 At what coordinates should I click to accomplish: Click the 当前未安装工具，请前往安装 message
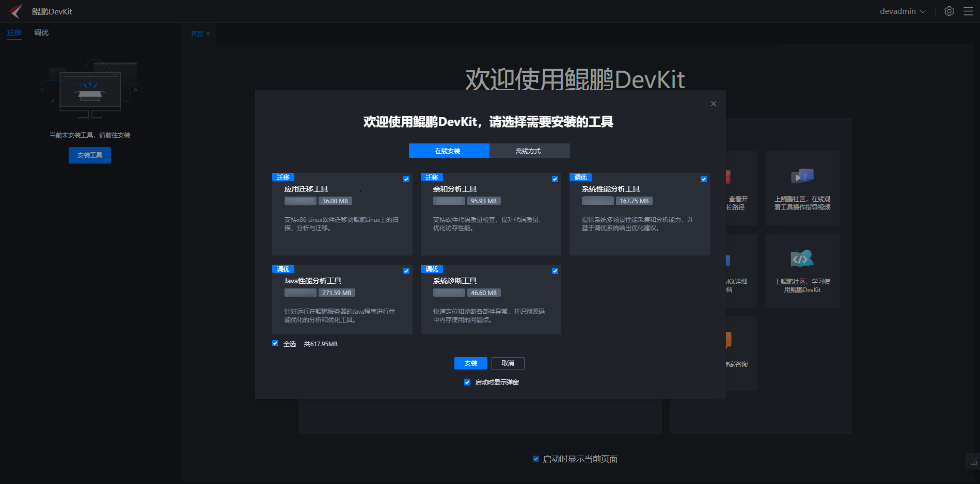click(90, 135)
